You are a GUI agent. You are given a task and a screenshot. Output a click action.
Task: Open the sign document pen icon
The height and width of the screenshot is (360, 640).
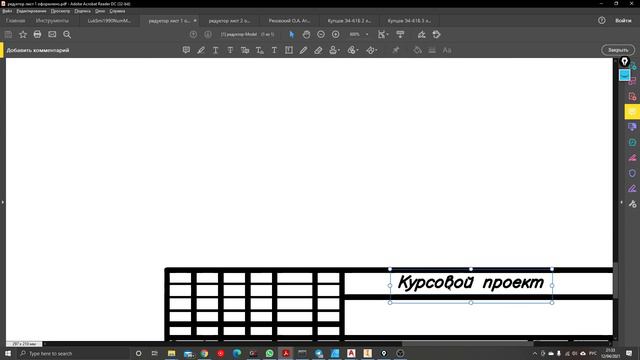point(421,35)
